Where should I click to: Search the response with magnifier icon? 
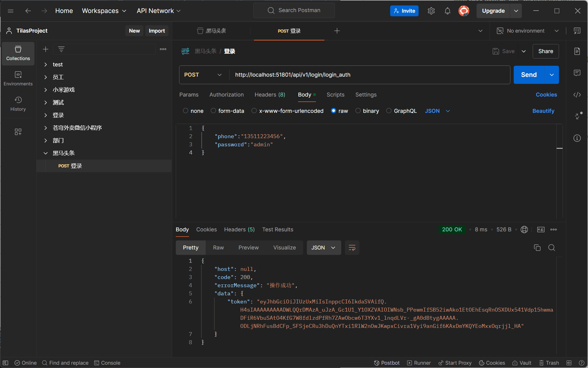pos(551,248)
